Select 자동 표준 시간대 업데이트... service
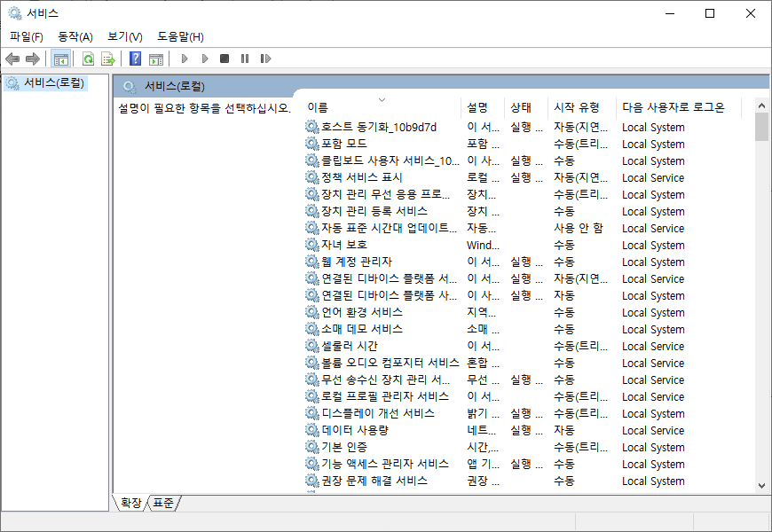 point(523,228)
